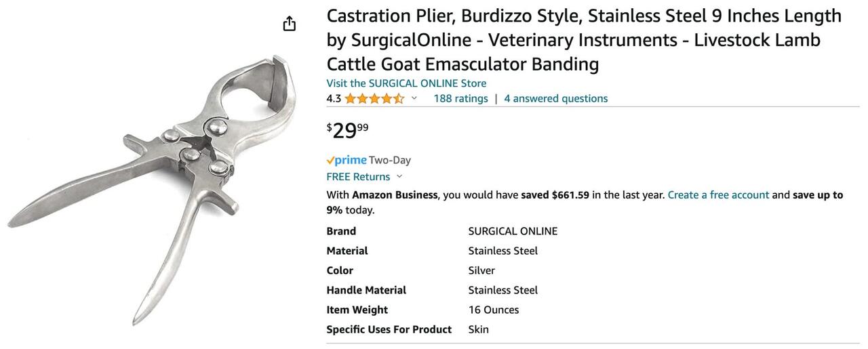Click the product title text
Screen dimensions: 868x349
583,39
